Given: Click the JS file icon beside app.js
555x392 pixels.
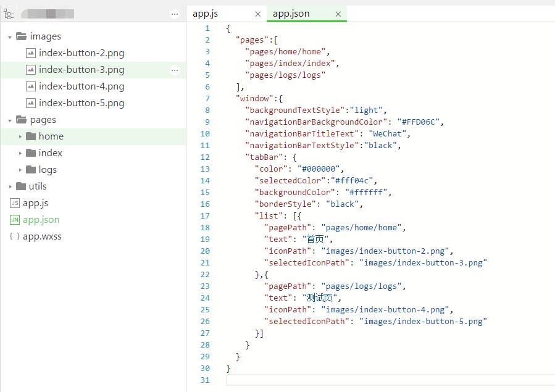Looking at the screenshot, I should point(15,203).
